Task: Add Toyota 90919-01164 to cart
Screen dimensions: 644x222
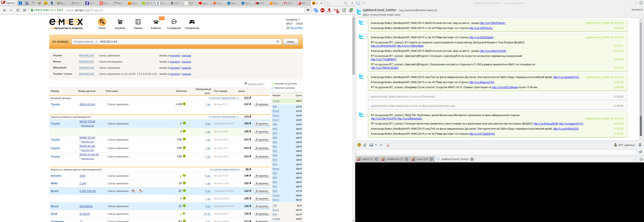Action: coord(262,104)
